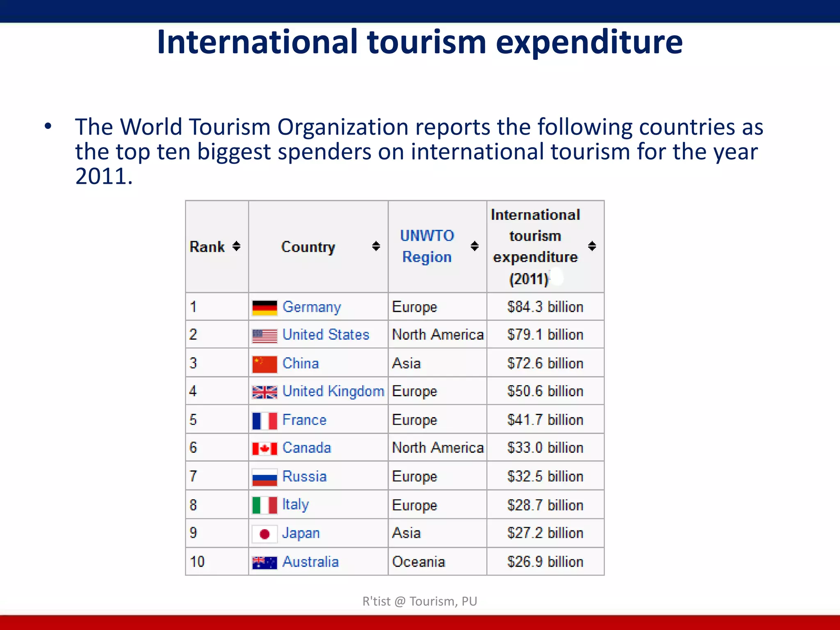The image size is (840, 630).
Task: Click the United States flag icon
Action: point(265,336)
